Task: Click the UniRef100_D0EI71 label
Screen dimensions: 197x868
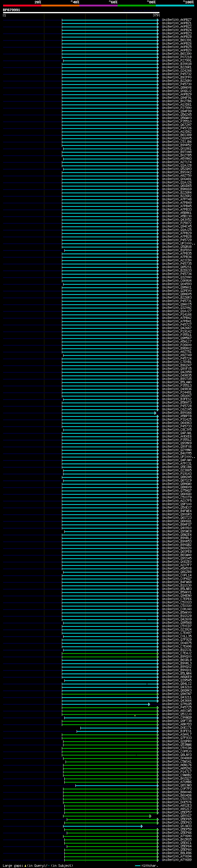Action: pos(176,728)
